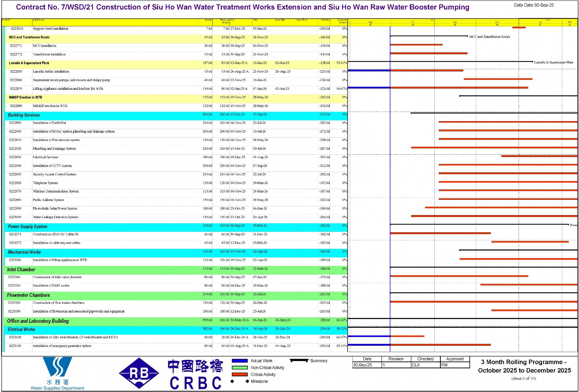Select the Flowmeter Chambers group header
The height and width of the screenshot is (392, 579).
pos(176,295)
